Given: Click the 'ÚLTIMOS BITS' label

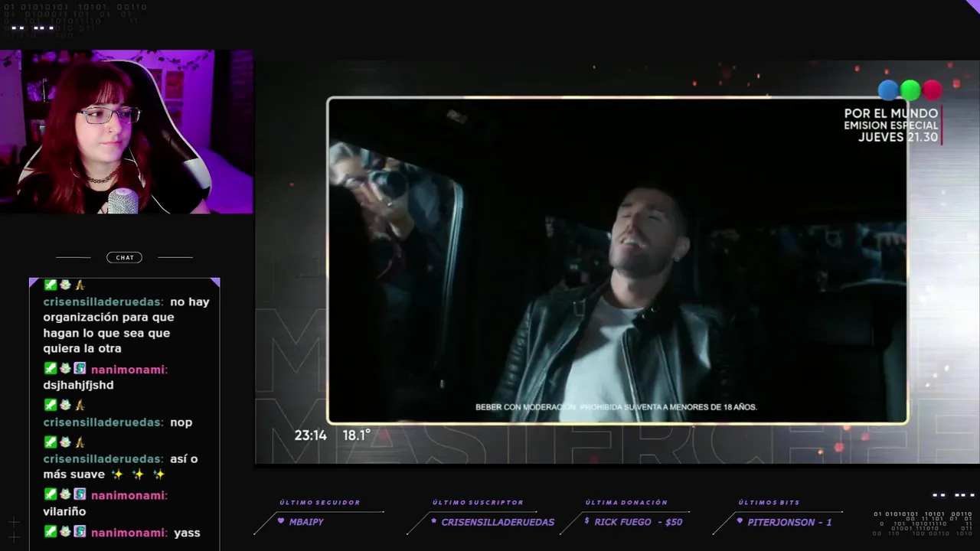Looking at the screenshot, I should click(x=769, y=503).
